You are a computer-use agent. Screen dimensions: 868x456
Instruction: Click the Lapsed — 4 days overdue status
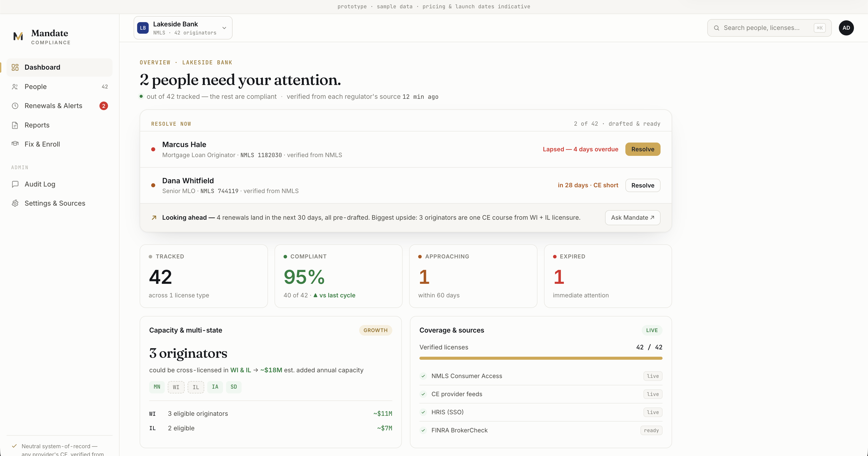point(580,149)
